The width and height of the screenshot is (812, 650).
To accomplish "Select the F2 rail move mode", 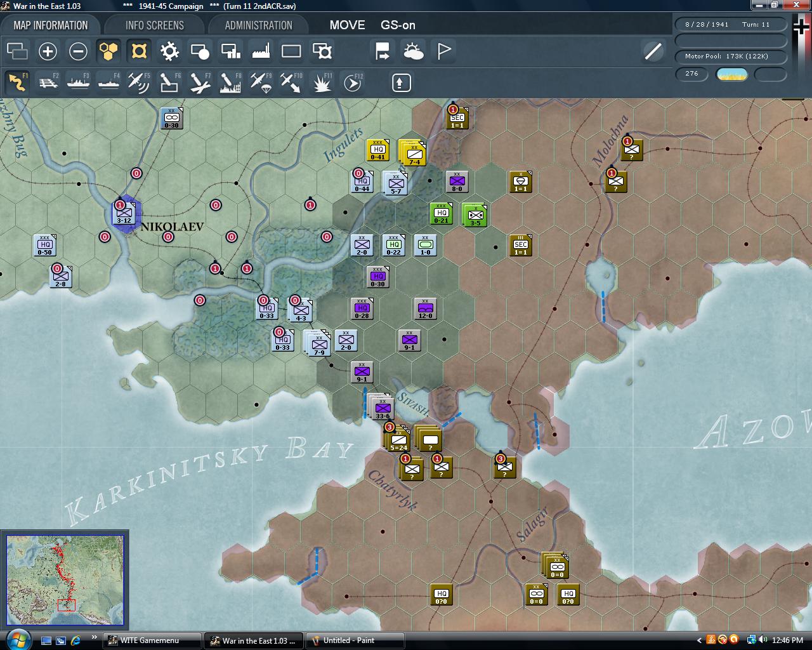I will pyautogui.click(x=48, y=83).
